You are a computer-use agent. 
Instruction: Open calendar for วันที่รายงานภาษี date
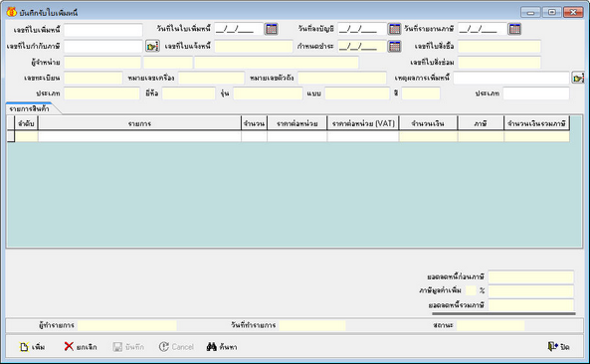point(514,29)
